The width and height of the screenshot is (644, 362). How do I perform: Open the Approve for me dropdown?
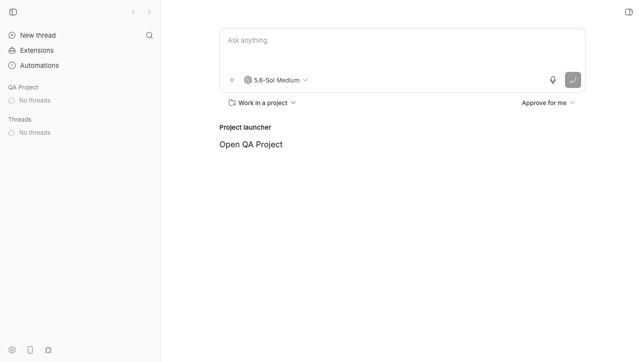pyautogui.click(x=548, y=103)
